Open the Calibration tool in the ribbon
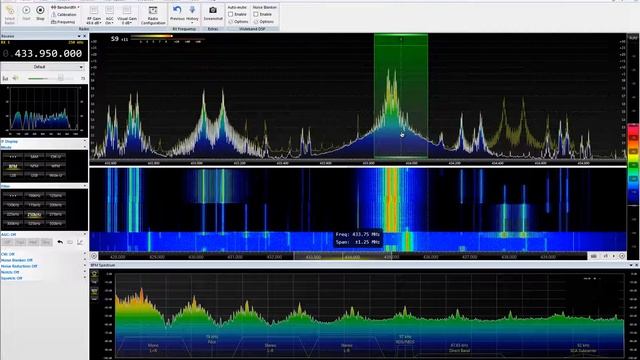The height and width of the screenshot is (360, 640). 64,15
